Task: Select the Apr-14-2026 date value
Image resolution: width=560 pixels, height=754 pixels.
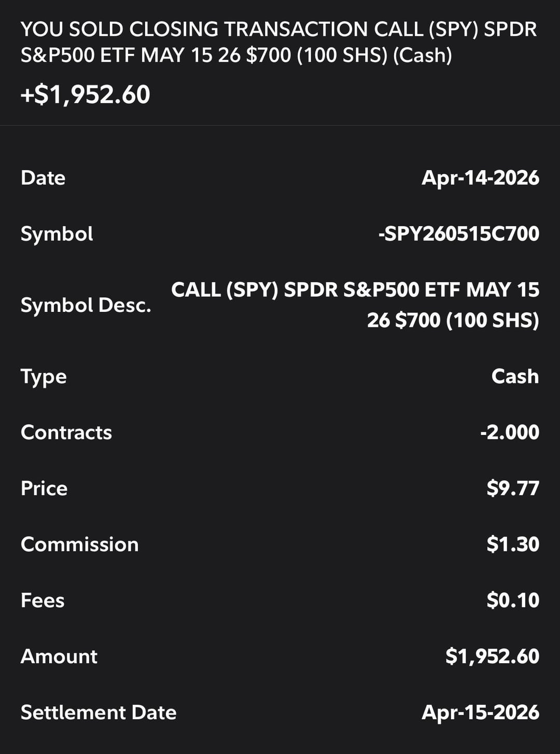Action: (x=480, y=178)
